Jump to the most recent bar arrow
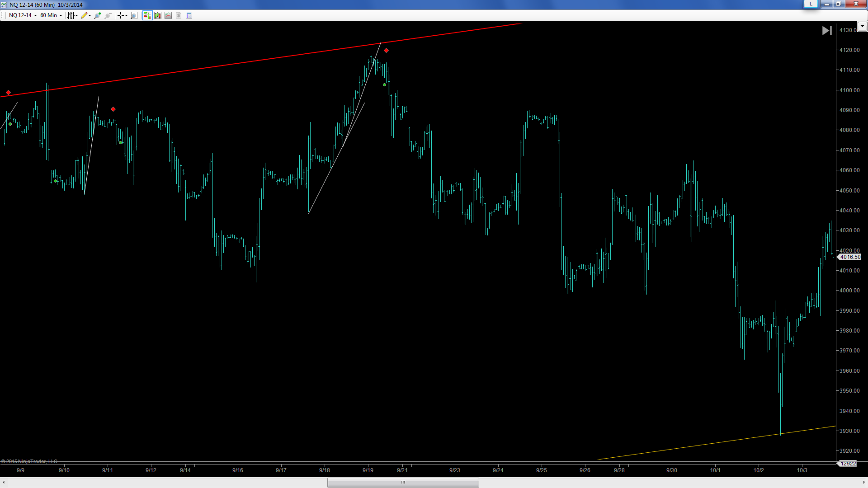 coord(827,31)
